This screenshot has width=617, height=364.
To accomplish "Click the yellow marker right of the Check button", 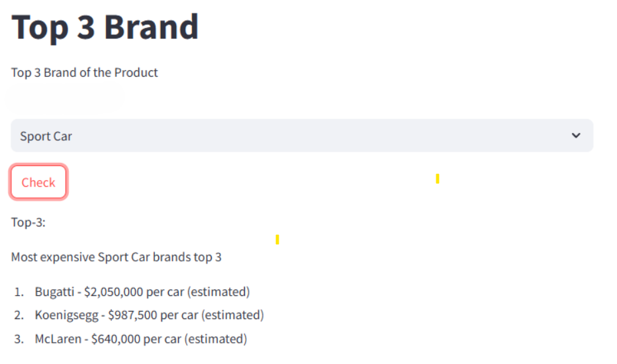I will [437, 179].
